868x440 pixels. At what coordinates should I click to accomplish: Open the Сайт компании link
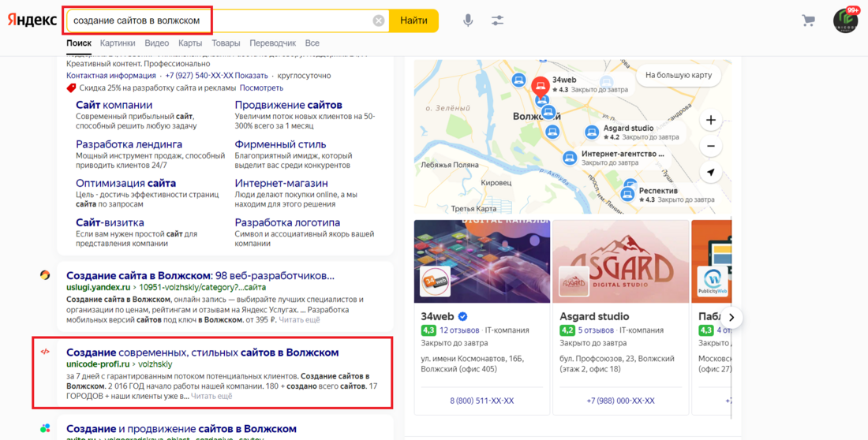(114, 105)
